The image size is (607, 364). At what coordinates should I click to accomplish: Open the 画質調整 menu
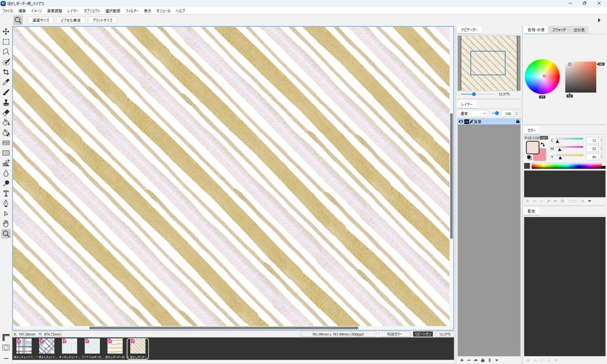54,11
